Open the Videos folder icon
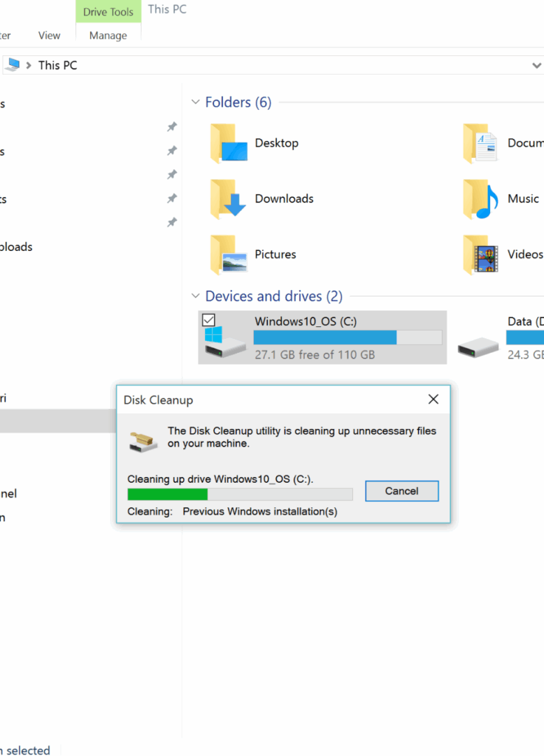 (480, 255)
